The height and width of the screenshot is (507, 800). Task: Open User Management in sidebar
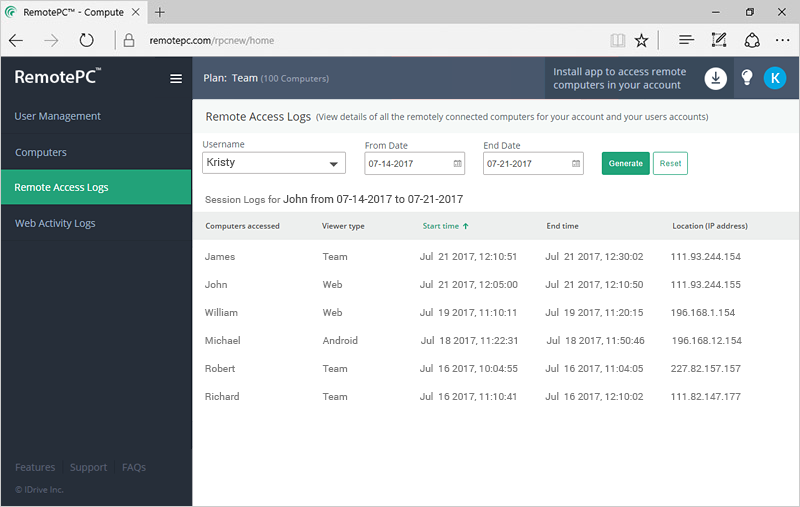pyautogui.click(x=58, y=116)
